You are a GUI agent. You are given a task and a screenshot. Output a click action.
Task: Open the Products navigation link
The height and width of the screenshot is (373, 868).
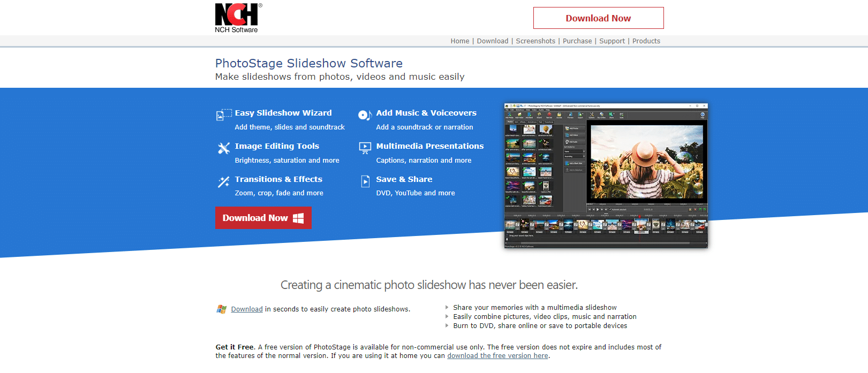click(646, 41)
